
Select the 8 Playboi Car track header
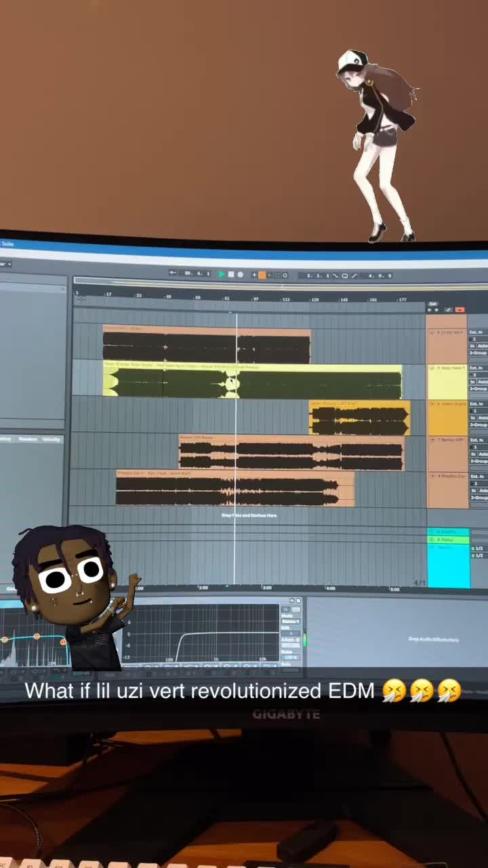point(447,491)
